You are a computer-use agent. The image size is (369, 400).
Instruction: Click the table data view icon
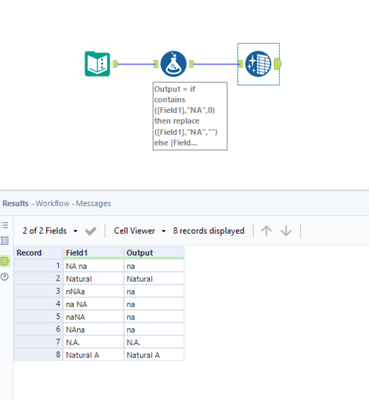pyautogui.click(x=5, y=241)
